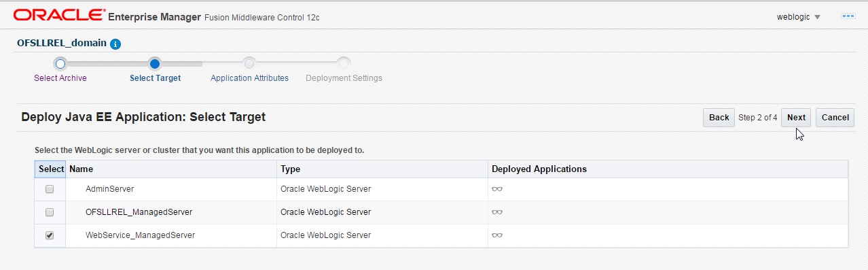View deployed applications icon for OFSLLREL_ManagedServer
868x270 pixels.
click(x=497, y=212)
